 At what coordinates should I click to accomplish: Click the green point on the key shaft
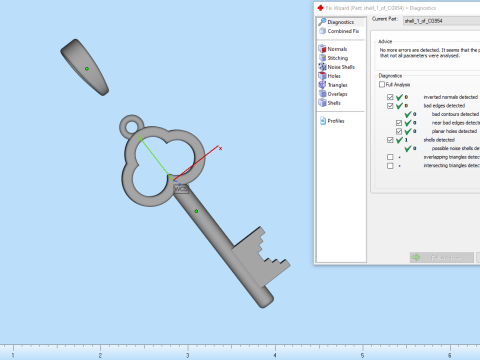(x=196, y=211)
